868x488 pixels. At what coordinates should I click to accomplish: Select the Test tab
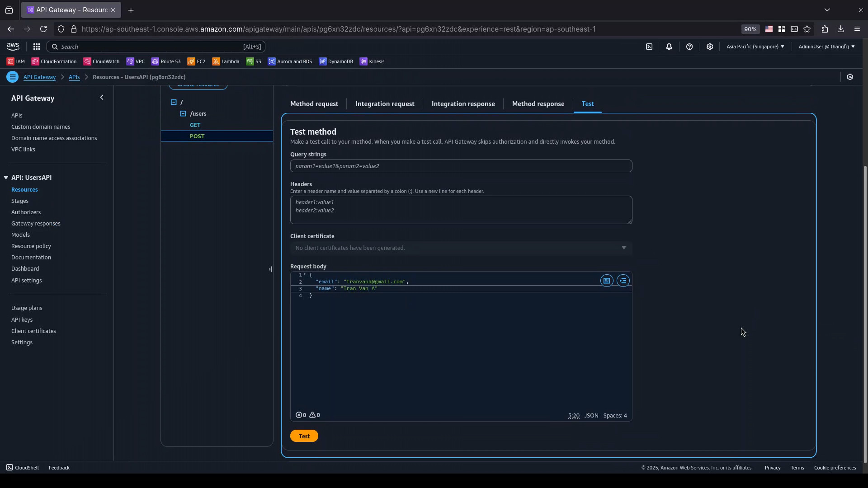pyautogui.click(x=588, y=104)
